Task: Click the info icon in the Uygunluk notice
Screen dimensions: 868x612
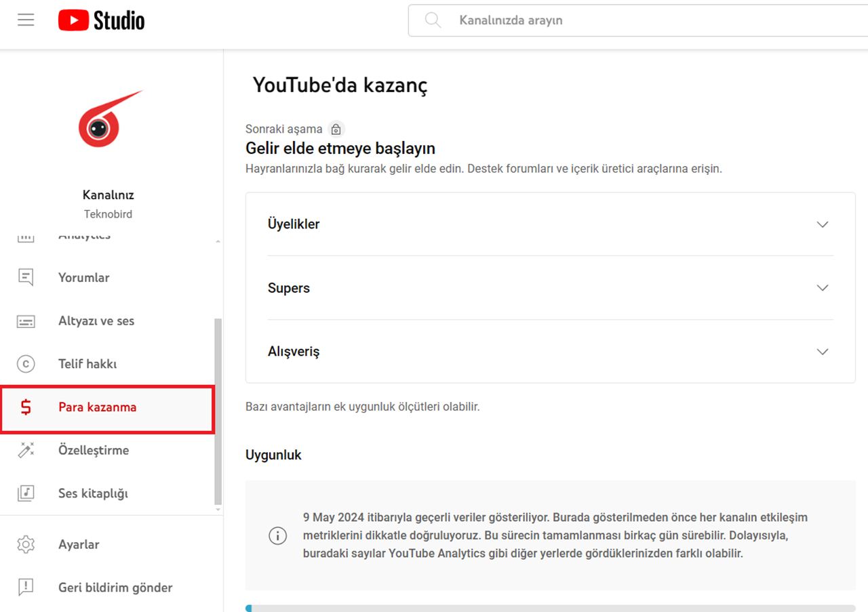Action: 277,535
